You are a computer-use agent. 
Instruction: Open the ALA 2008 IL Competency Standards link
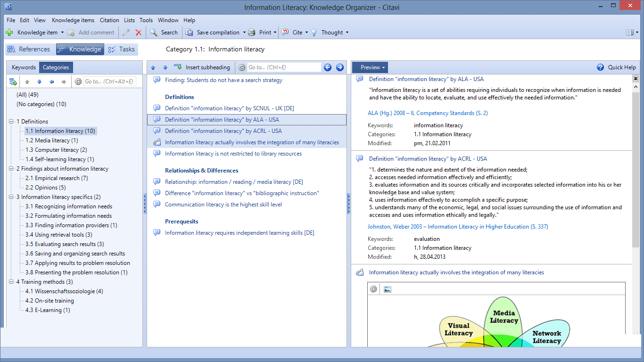pos(428,113)
